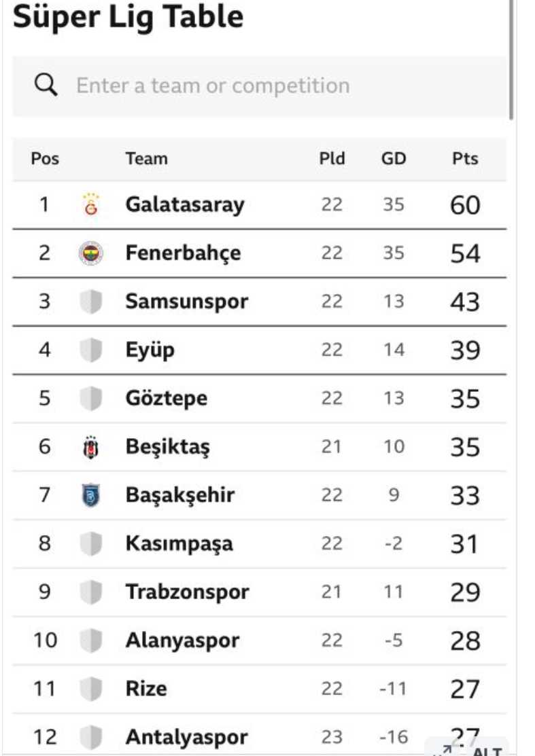Image resolution: width=535 pixels, height=756 pixels.
Task: Open the Alanyaspor team link
Action: coord(182,641)
